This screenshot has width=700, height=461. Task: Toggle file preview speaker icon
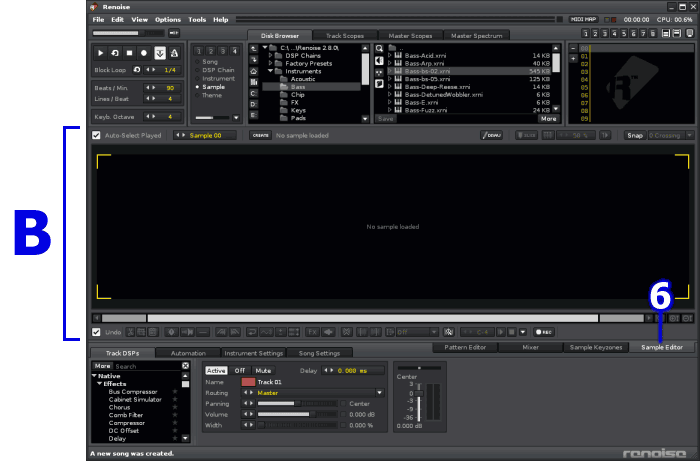point(379,60)
